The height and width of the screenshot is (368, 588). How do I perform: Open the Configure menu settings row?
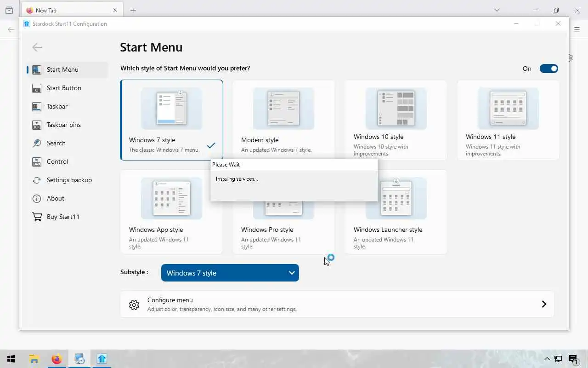pos(337,304)
